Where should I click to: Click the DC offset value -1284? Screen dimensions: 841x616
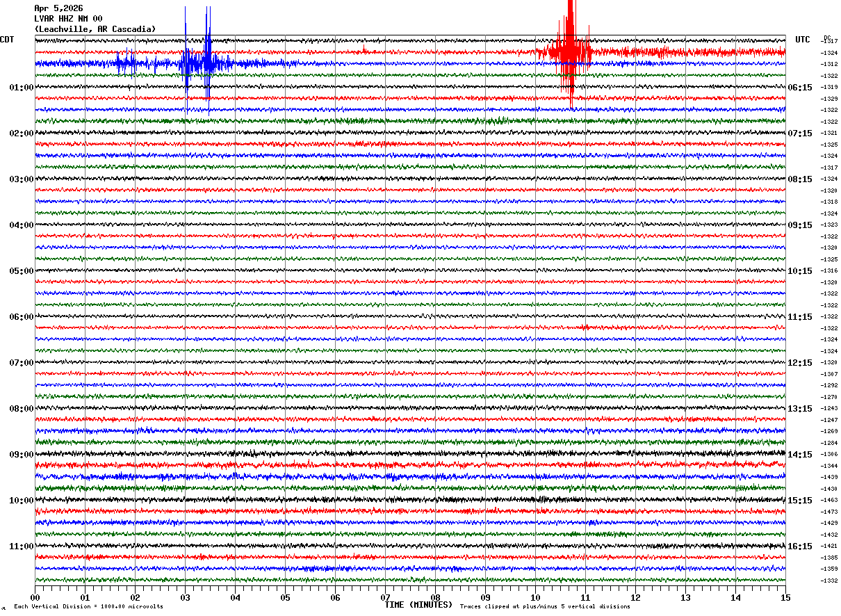(828, 443)
